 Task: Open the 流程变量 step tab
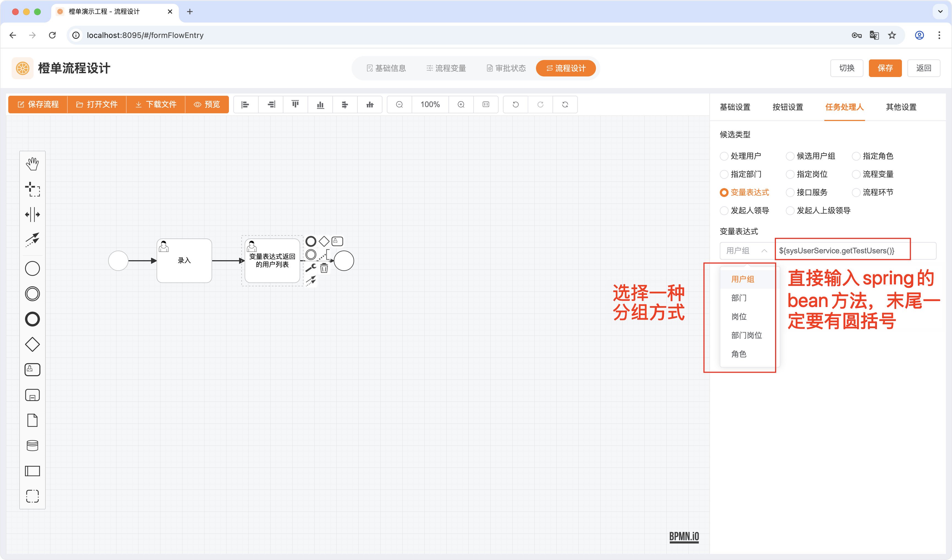tap(446, 68)
